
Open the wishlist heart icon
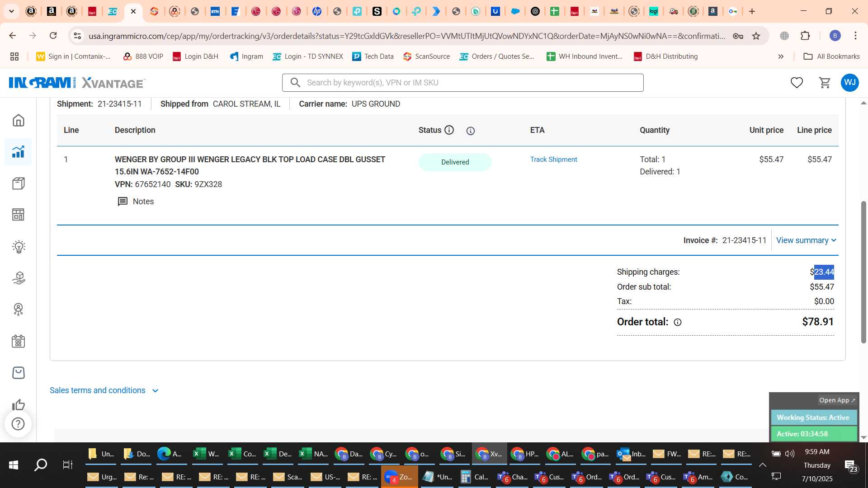(797, 83)
